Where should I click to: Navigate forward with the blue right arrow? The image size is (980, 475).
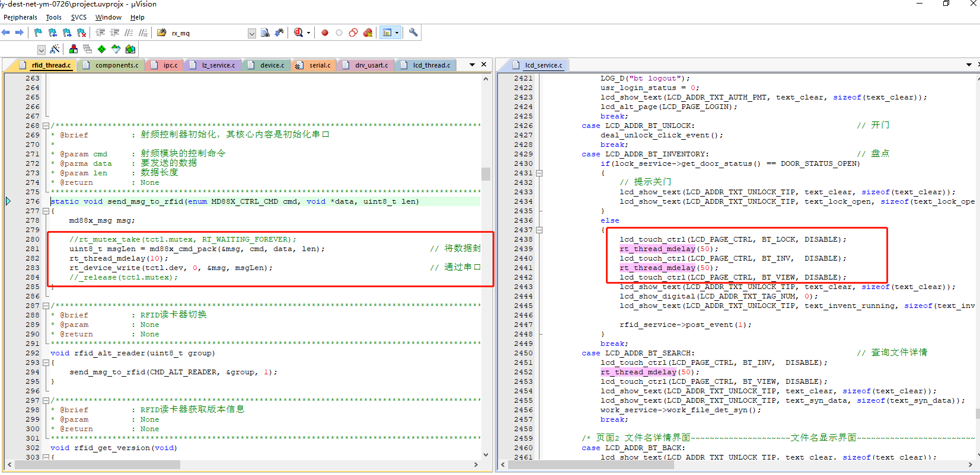pyautogui.click(x=20, y=33)
